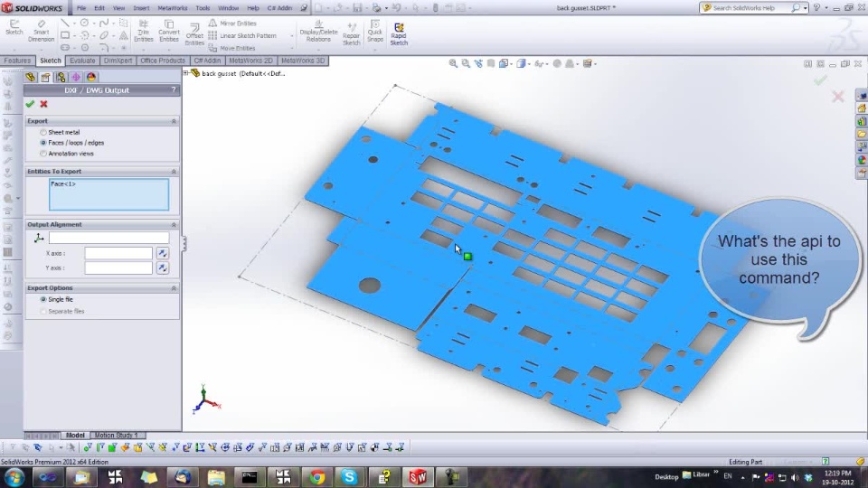
Task: Switch to the DimXpert tab
Action: [118, 61]
